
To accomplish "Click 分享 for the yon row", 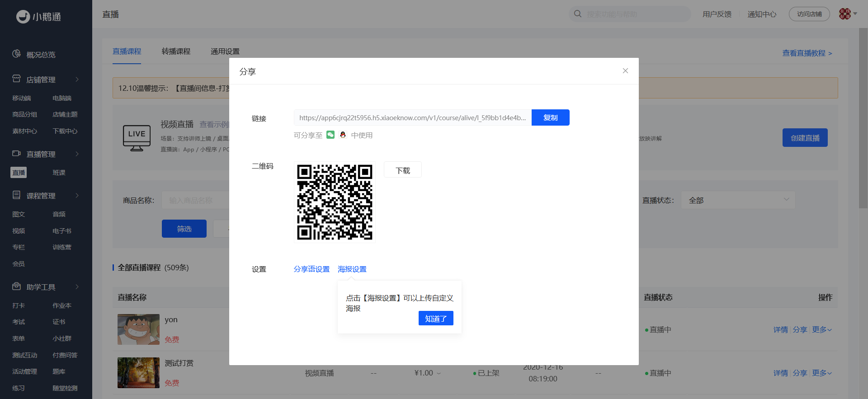I will click(800, 329).
